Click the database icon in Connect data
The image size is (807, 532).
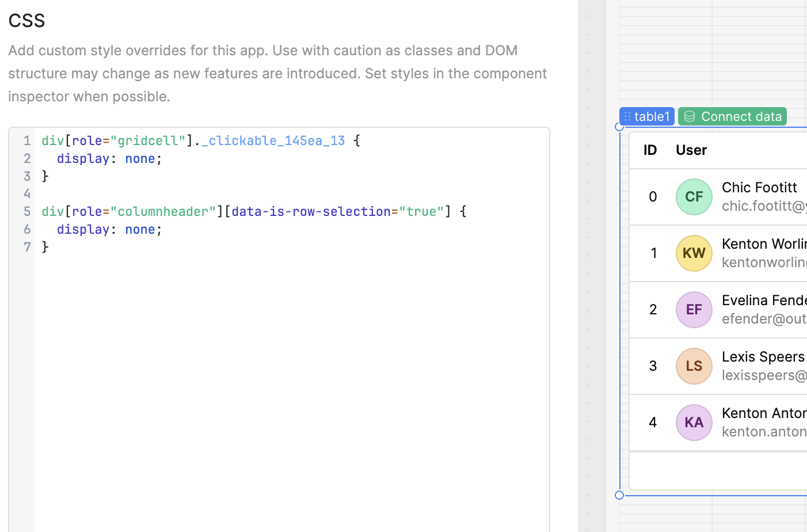tap(690, 116)
